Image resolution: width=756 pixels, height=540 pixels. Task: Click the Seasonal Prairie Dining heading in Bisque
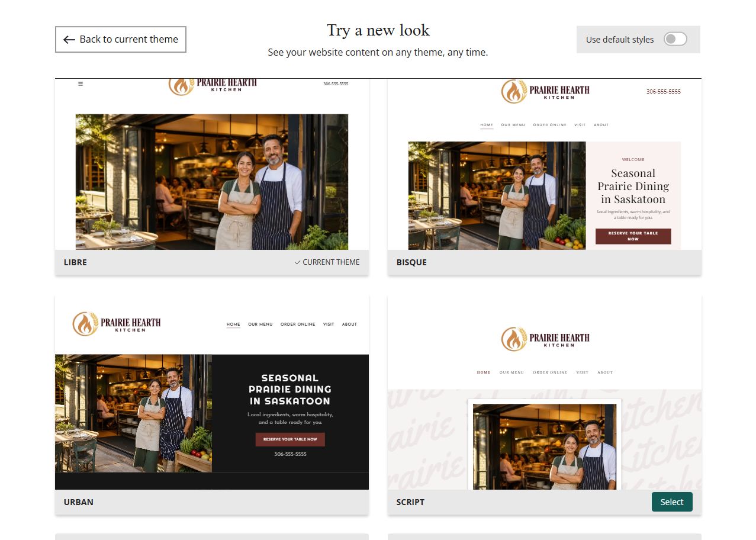point(633,186)
